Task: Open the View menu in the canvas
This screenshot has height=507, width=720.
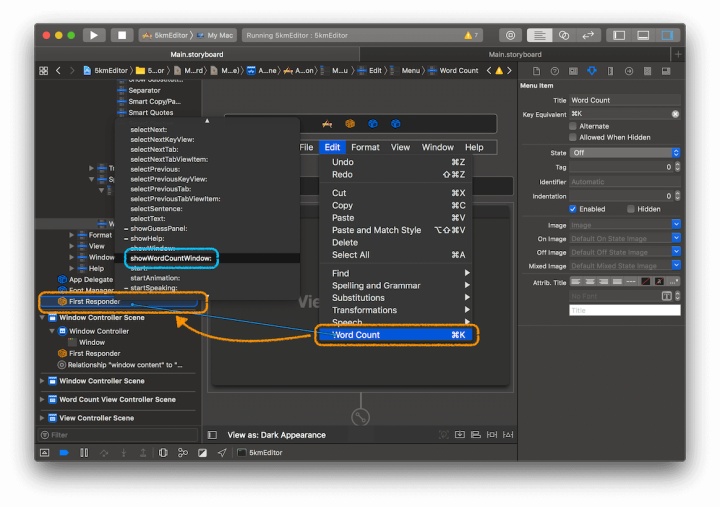Action: [400, 147]
